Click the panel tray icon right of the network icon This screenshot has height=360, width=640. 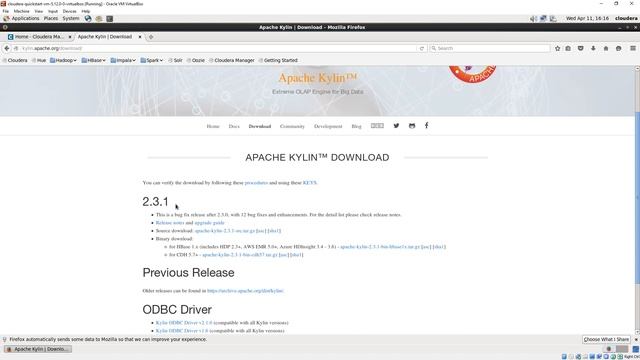pyautogui.click(x=553, y=18)
